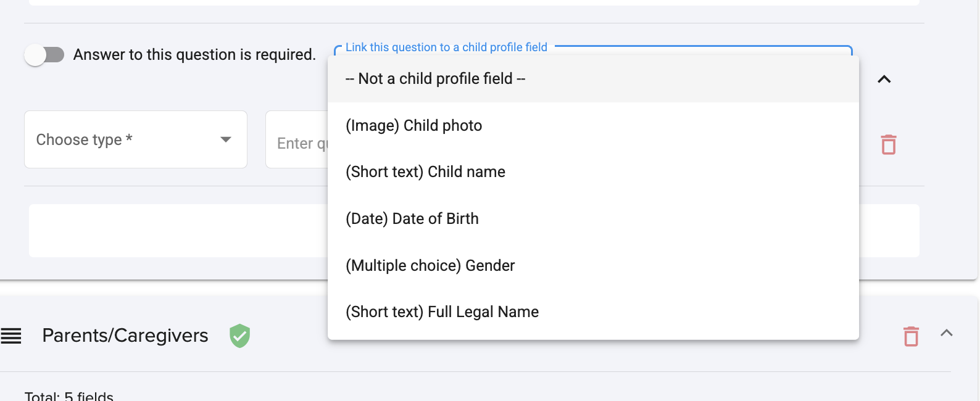The height and width of the screenshot is (401, 980).
Task: Choose the (Image) Child photo option
Action: 413,126
